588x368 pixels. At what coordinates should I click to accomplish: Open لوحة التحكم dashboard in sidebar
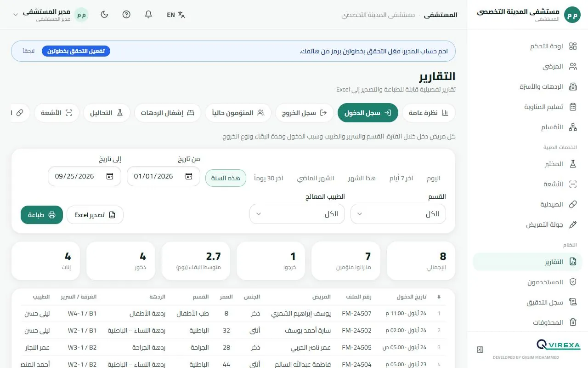pyautogui.click(x=527, y=46)
